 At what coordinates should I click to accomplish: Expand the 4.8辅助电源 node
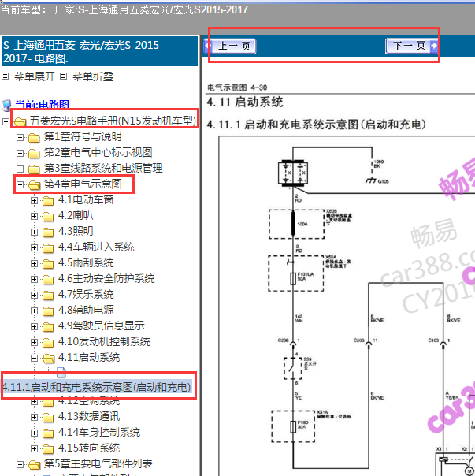[x=35, y=311]
